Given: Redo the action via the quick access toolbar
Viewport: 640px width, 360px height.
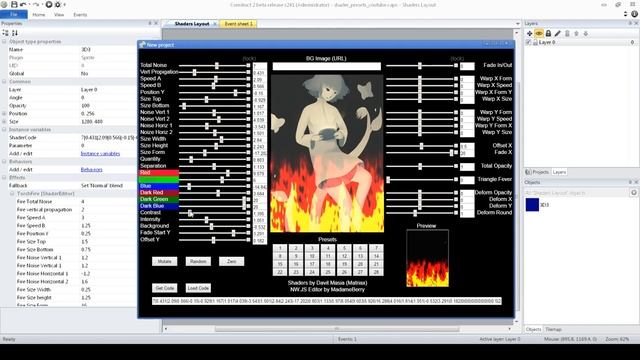Looking at the screenshot, I should [36, 4].
